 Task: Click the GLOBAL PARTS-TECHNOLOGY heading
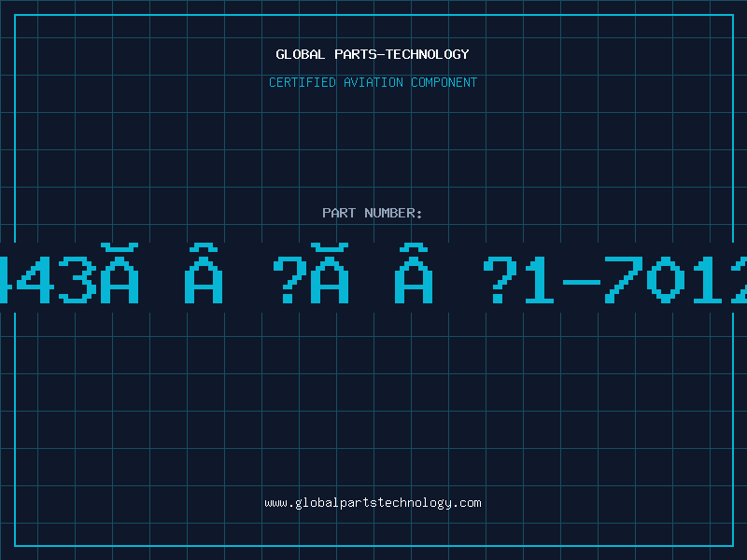373,54
